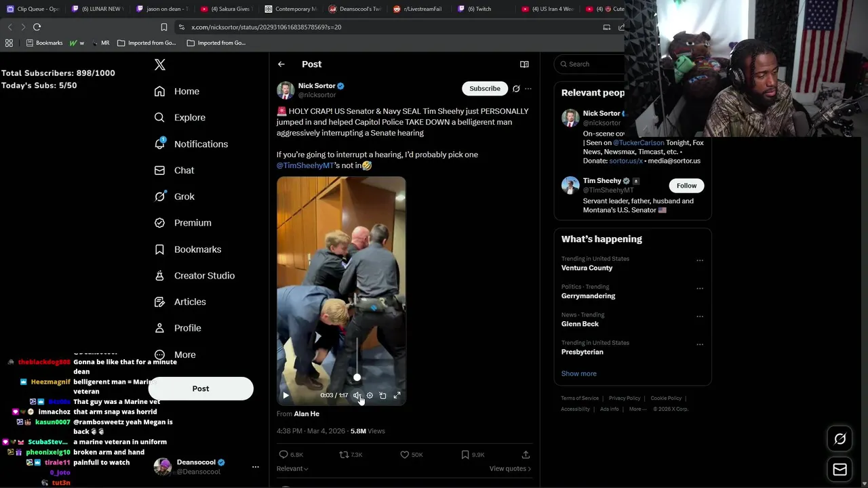Open video playback settings gear

click(370, 395)
